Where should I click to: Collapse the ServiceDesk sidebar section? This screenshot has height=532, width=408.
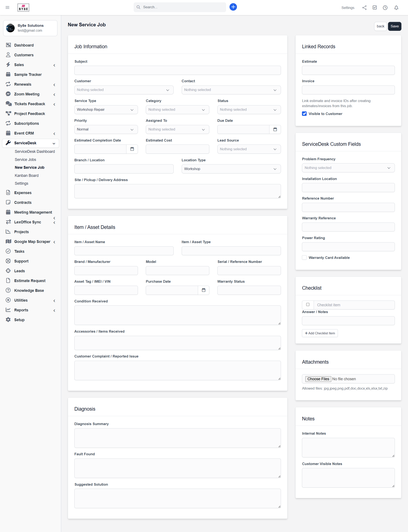pos(54,143)
